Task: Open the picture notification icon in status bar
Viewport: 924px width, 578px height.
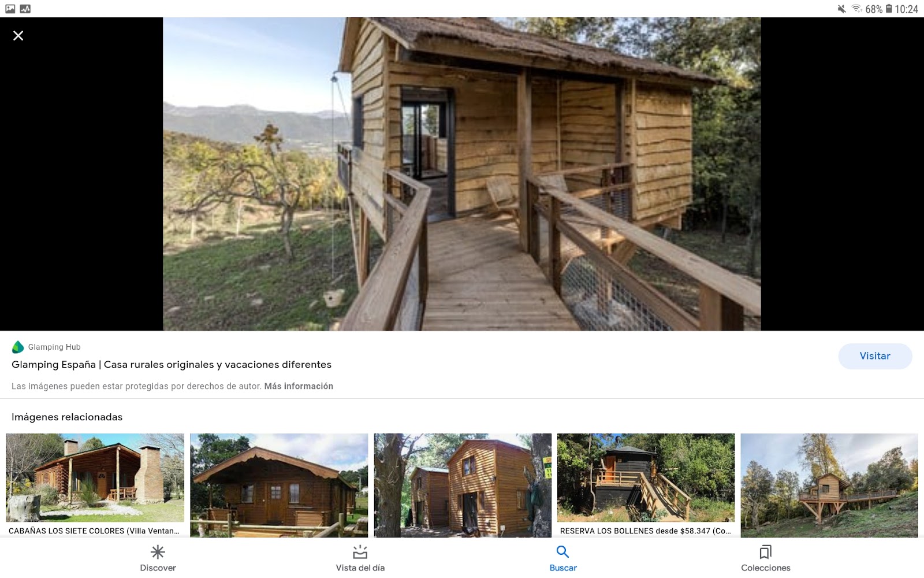Action: 10,9
